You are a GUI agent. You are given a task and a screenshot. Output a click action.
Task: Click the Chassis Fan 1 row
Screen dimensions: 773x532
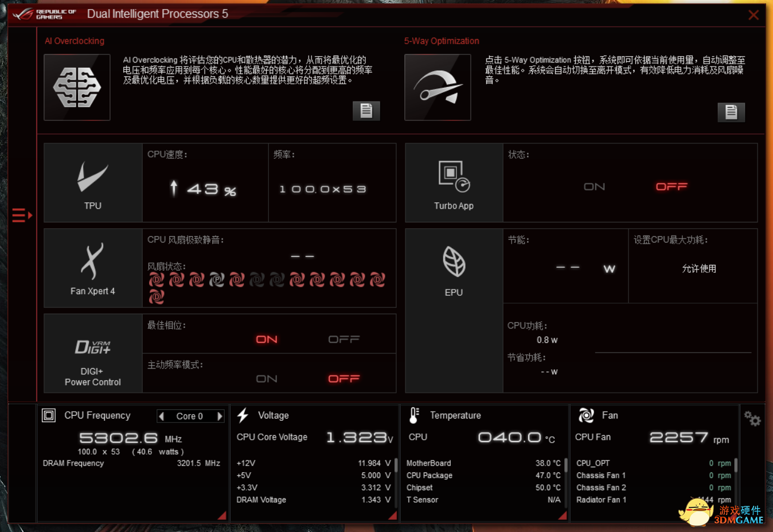point(654,475)
